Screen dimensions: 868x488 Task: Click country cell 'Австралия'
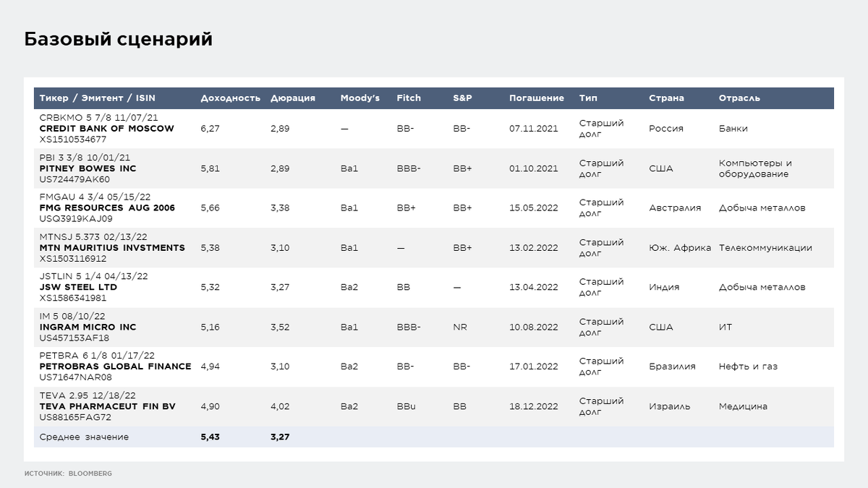675,208
